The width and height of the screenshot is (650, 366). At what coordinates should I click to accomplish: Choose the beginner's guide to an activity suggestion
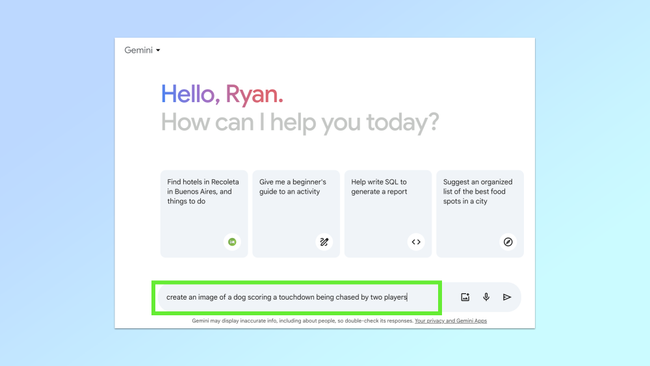(x=296, y=214)
